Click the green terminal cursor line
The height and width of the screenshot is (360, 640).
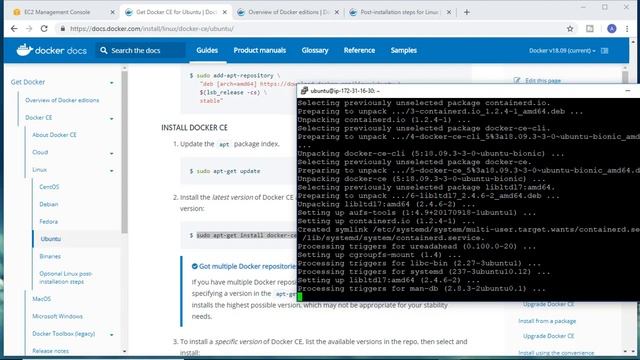pos(300,297)
